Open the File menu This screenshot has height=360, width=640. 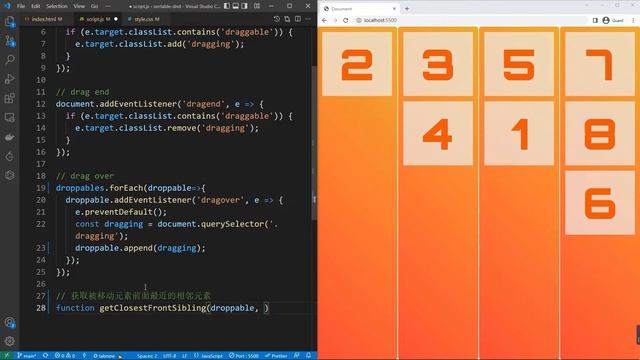point(21,6)
